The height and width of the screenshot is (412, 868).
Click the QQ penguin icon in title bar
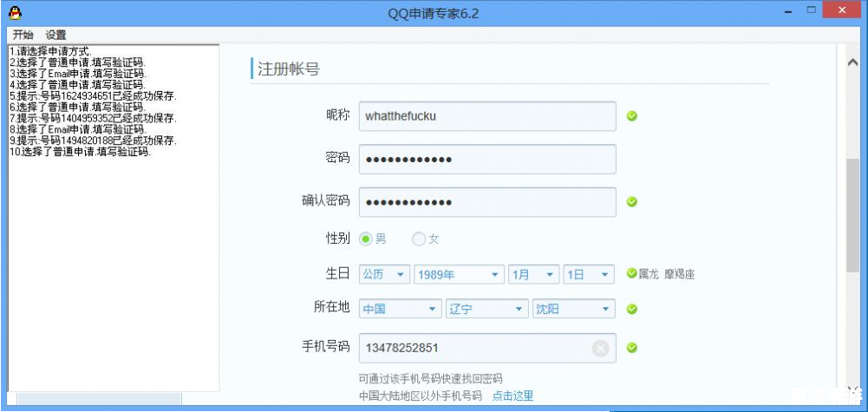tap(15, 13)
